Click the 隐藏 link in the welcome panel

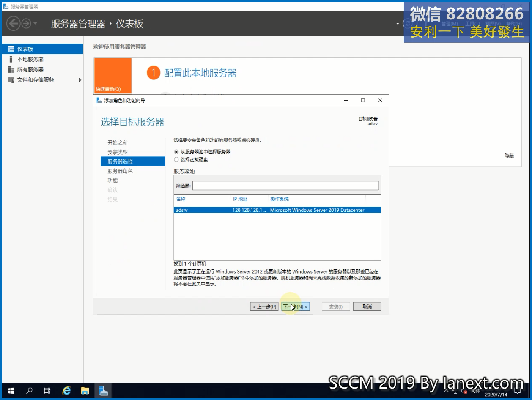[509, 156]
